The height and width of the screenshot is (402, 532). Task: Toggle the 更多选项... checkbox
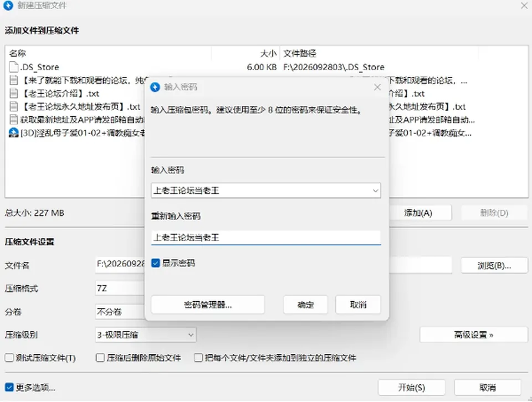pos(9,387)
